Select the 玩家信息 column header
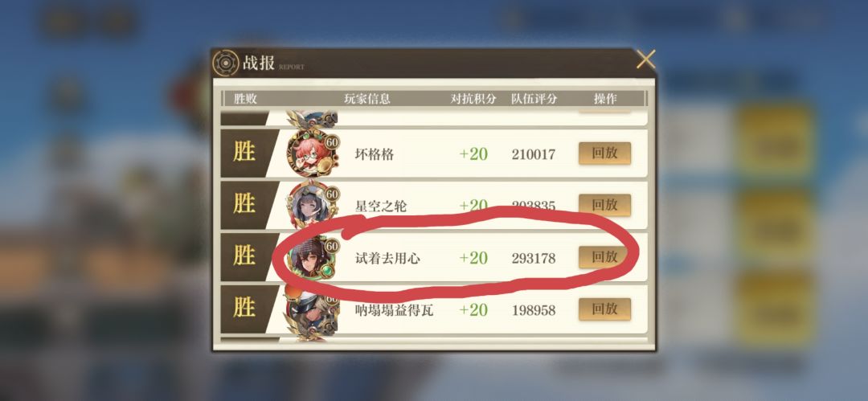The image size is (868, 401). click(367, 99)
